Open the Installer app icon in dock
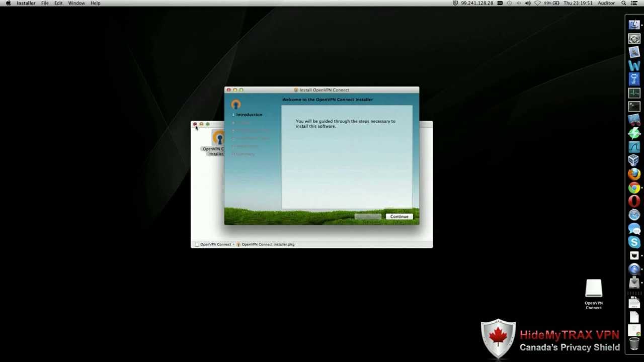Image resolution: width=644 pixels, height=362 pixels. click(x=634, y=283)
